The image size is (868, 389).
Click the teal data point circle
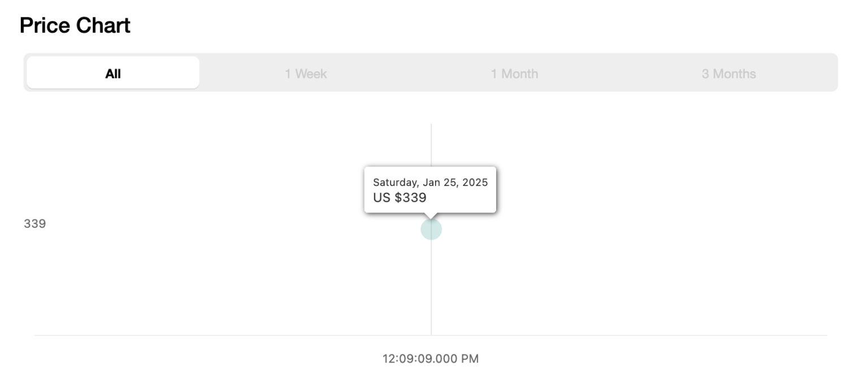431,230
